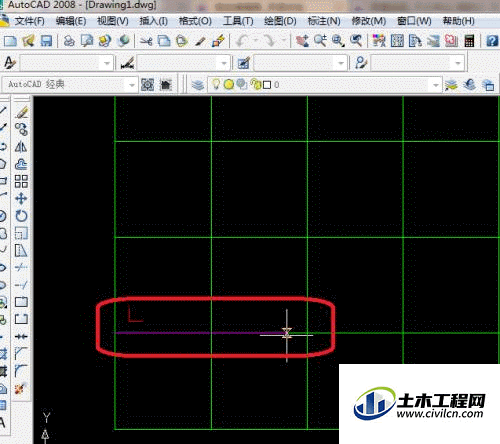Click Zoom Previous icon

pos(356,41)
